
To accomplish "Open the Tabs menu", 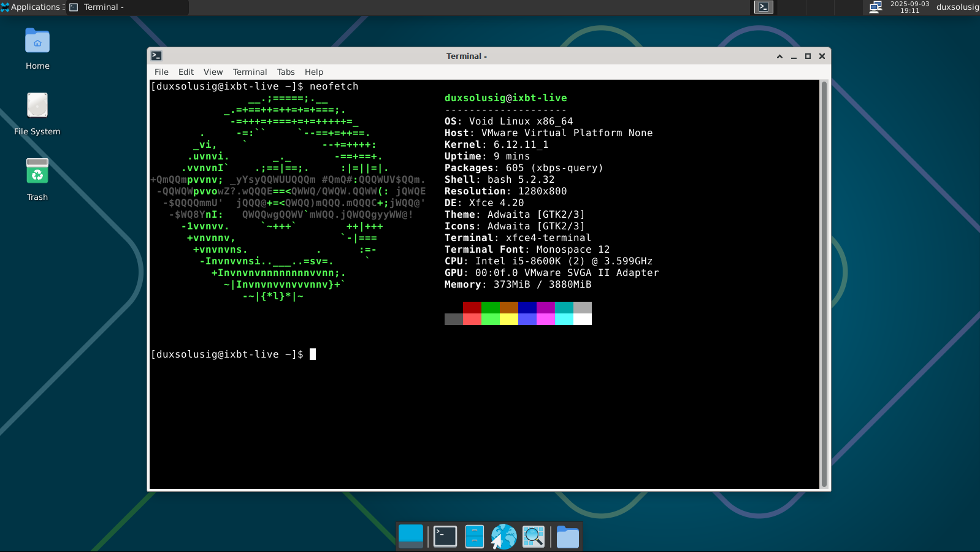I will pos(285,72).
